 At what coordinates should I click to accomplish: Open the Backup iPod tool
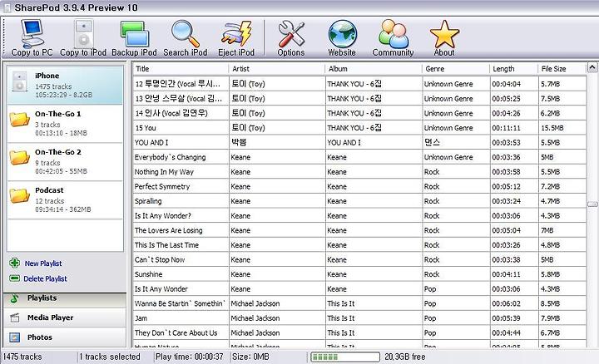134,38
